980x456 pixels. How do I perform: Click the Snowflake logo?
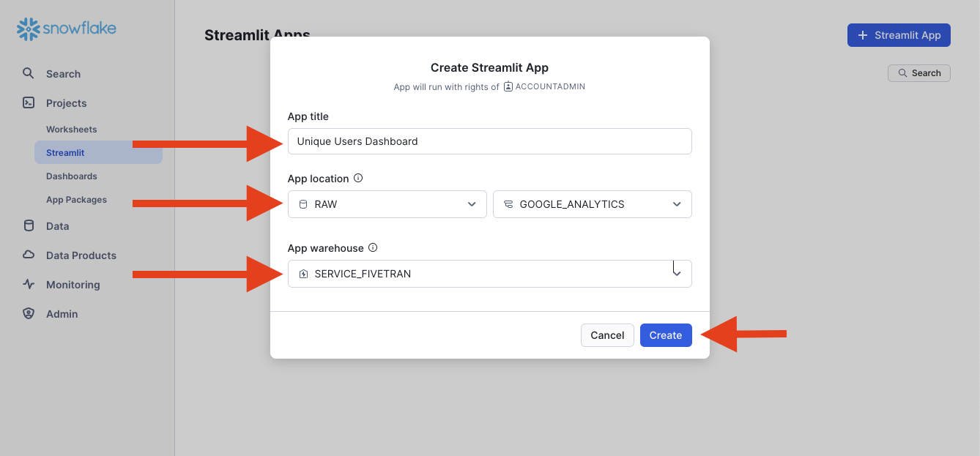point(67,29)
